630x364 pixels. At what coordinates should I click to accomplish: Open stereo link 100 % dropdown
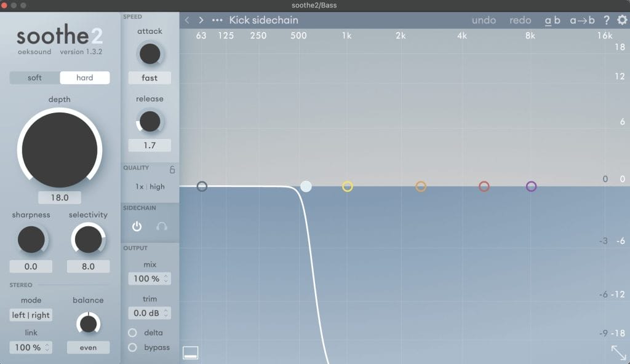click(x=31, y=347)
